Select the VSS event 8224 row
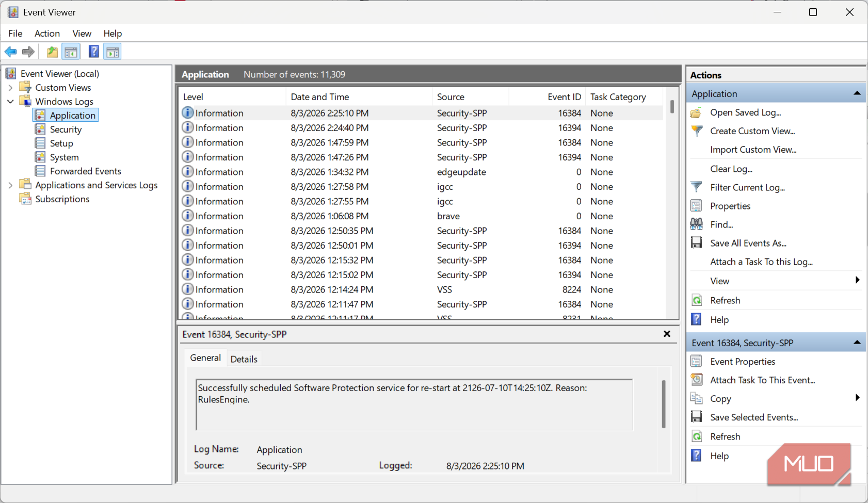 pos(421,289)
